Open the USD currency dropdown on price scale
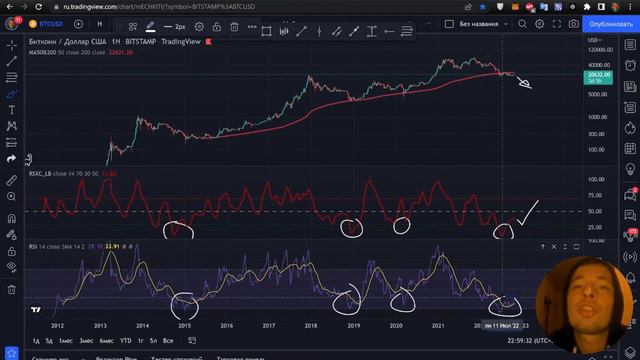Screen dimensions: 640x360 pos(594,40)
